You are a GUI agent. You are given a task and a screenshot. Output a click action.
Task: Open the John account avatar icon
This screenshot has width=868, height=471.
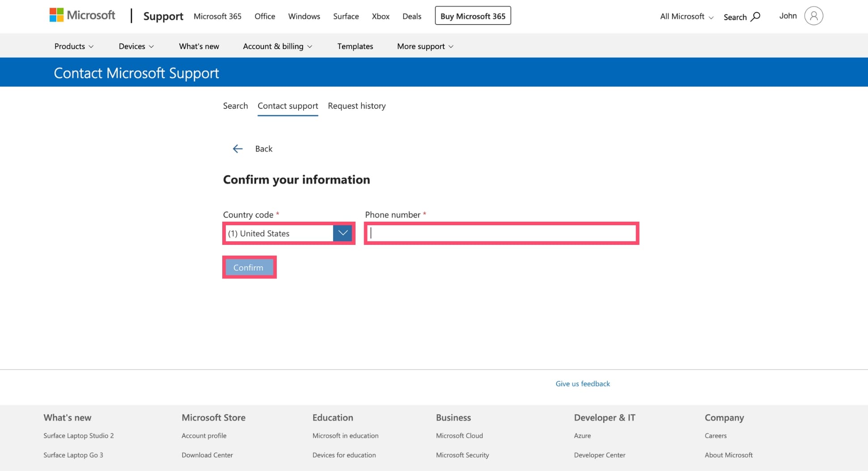pyautogui.click(x=813, y=16)
